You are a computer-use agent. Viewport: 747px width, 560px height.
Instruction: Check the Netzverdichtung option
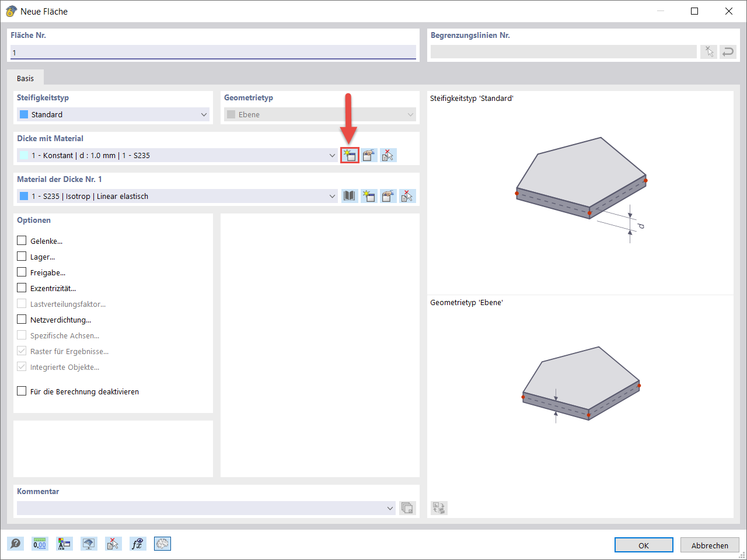22,319
